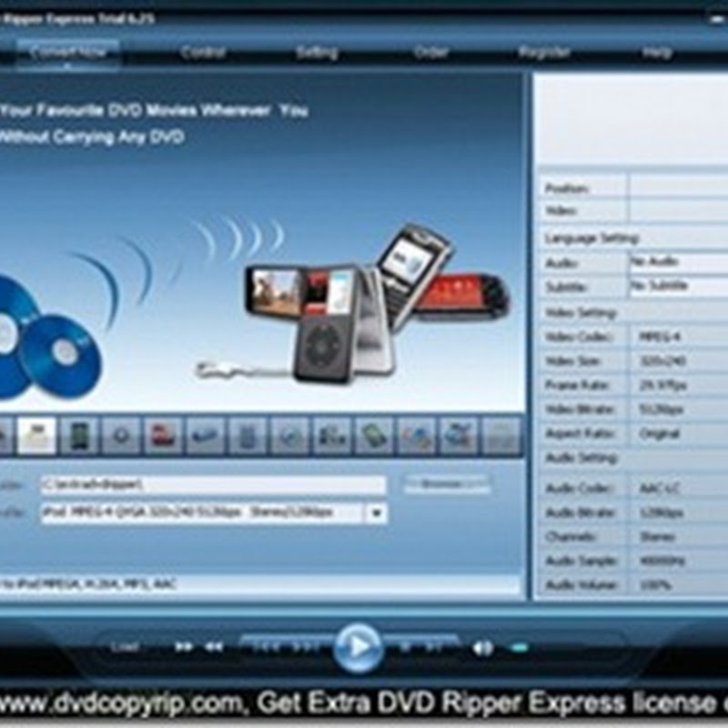Open the Subtitle 'No Subtitle' dropdown
Viewport: 728px width, 728px height.
coord(679,286)
